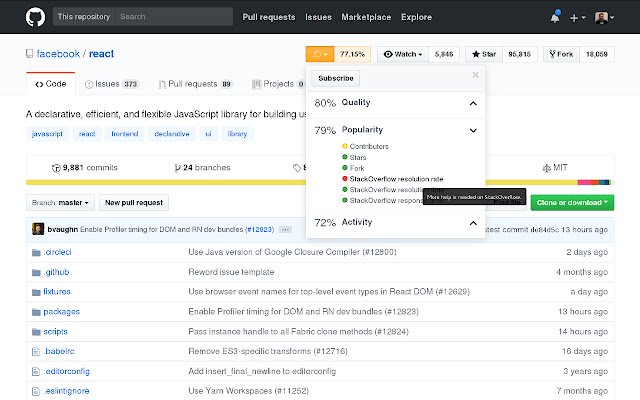Expand commit message ellipsis button
The height and width of the screenshot is (400, 640).
[x=285, y=230]
